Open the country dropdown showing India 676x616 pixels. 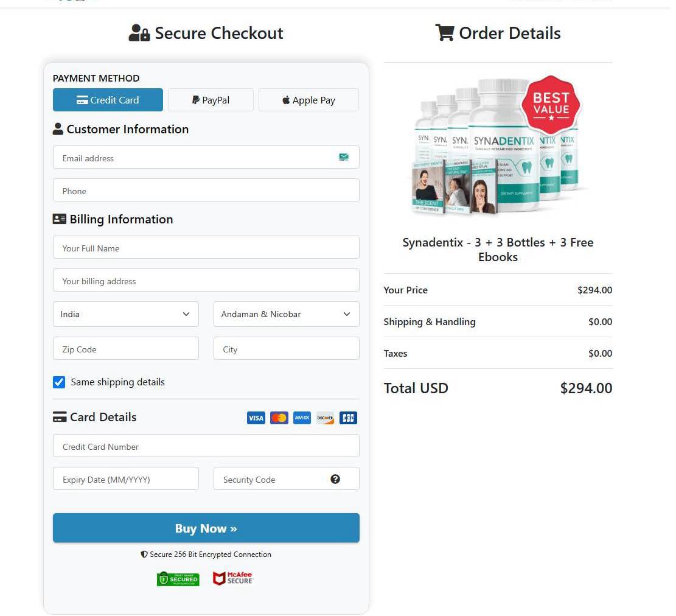pyautogui.click(x=126, y=314)
